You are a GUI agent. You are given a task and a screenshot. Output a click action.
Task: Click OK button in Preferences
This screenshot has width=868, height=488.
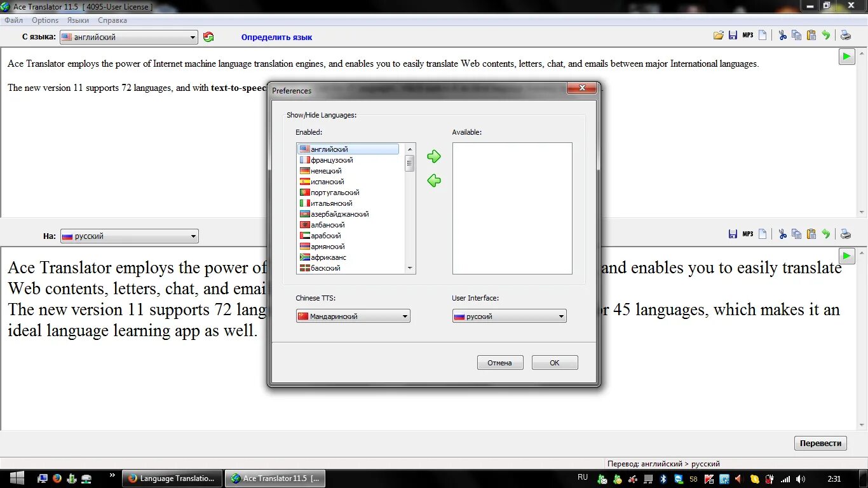click(x=555, y=362)
